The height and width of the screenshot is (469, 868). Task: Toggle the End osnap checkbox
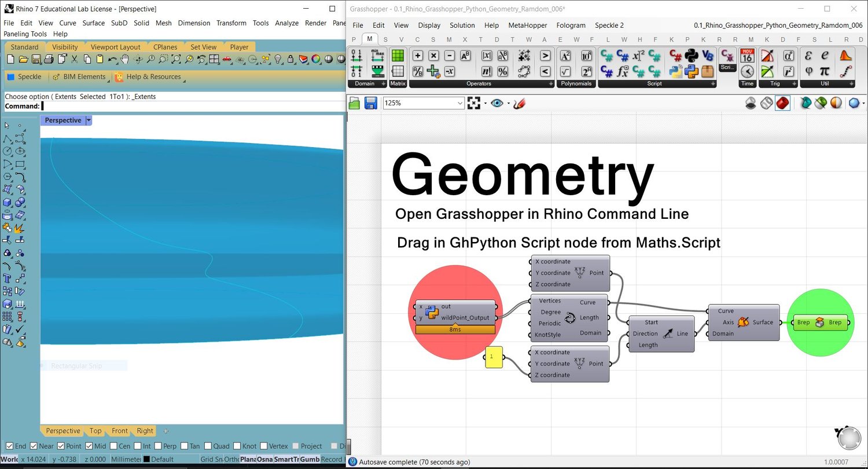(9, 446)
